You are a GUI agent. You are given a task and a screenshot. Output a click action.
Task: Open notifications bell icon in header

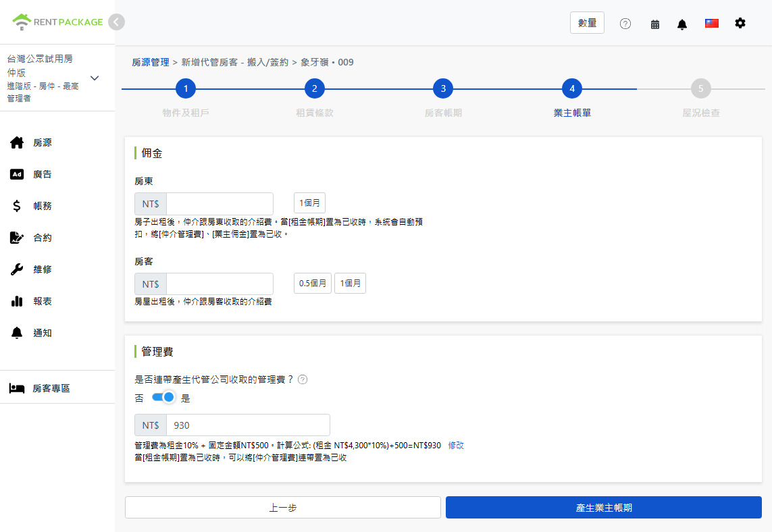tap(682, 24)
